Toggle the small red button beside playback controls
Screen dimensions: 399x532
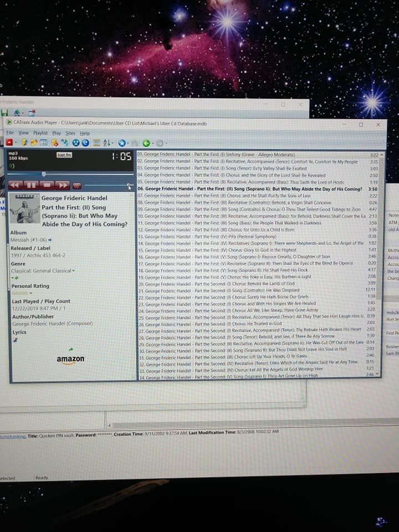pyautogui.click(x=76, y=185)
